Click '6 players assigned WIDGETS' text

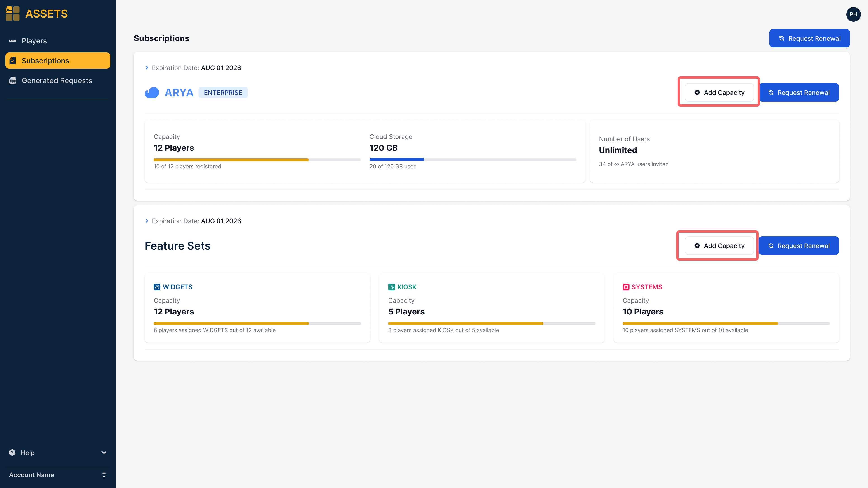[214, 330]
